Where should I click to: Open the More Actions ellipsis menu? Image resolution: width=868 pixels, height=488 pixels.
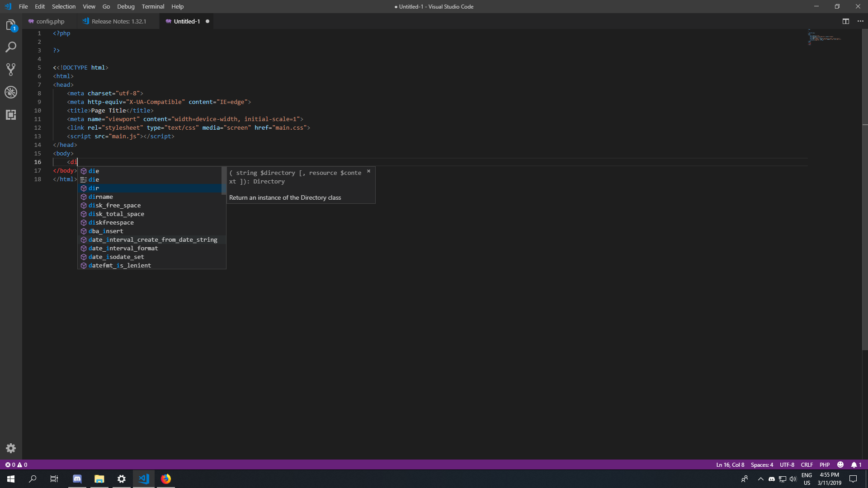coord(860,21)
